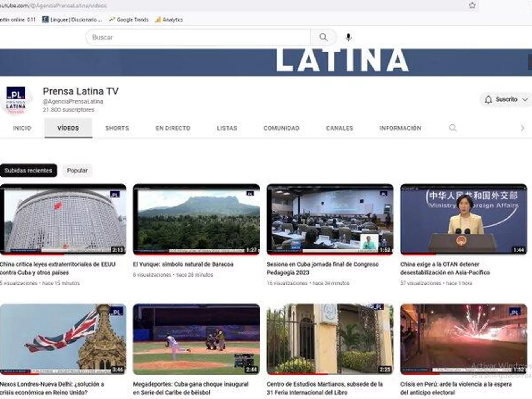Go to the EN DIRECTO tab

point(173,128)
